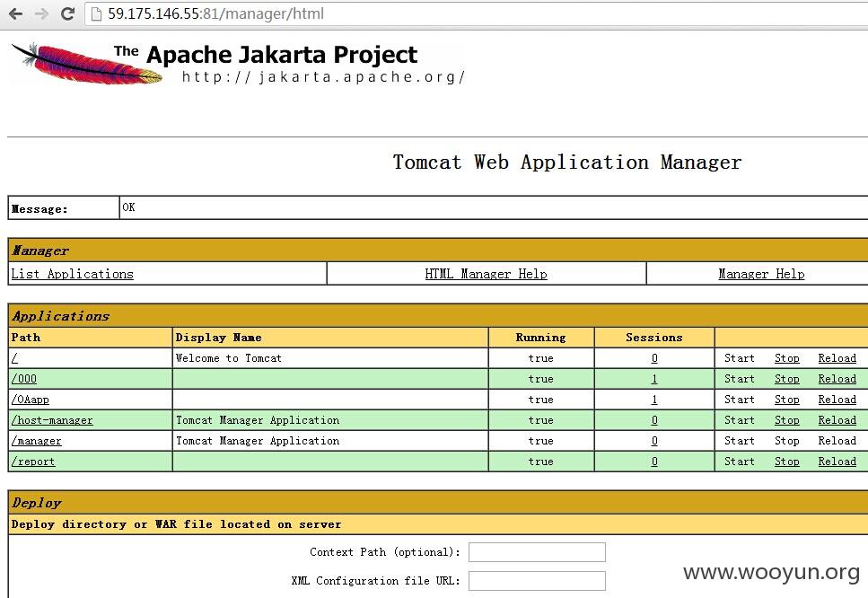
Task: Click XML Configuration file URL field
Action: coord(537,581)
